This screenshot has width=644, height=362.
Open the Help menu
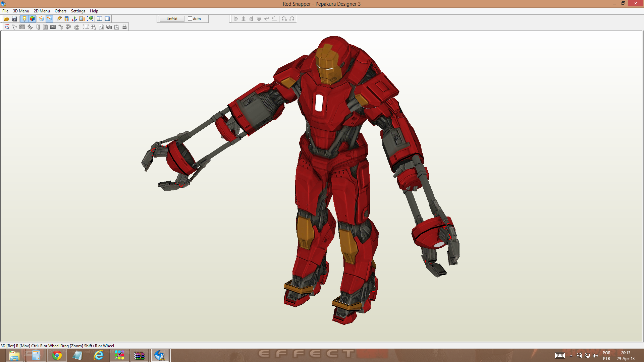point(94,11)
